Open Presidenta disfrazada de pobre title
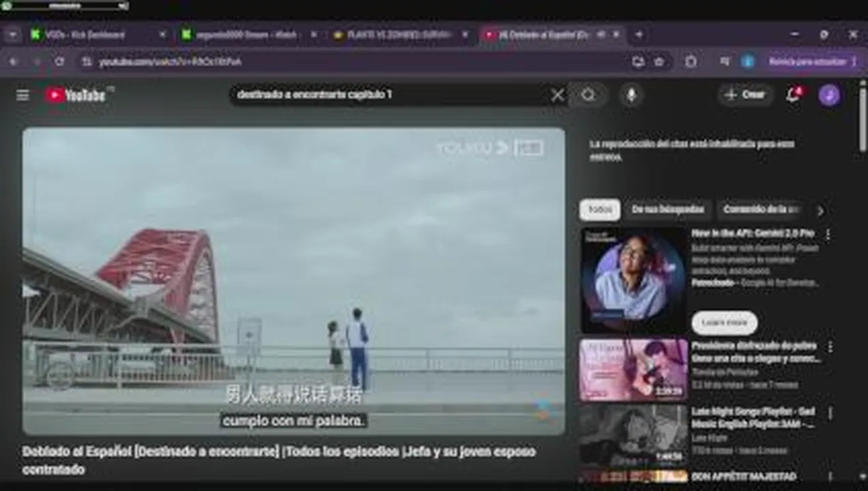The height and width of the screenshot is (491, 868). [x=756, y=352]
